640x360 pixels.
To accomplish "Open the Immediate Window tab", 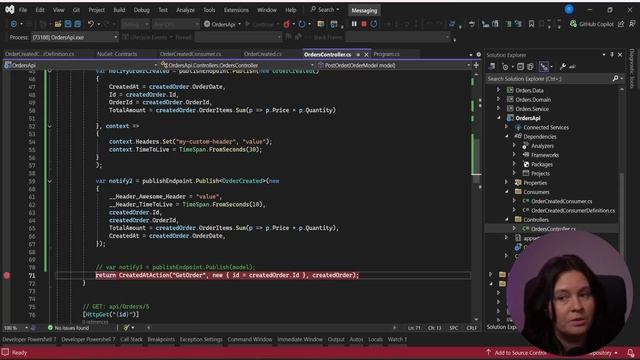I will coord(300,339).
